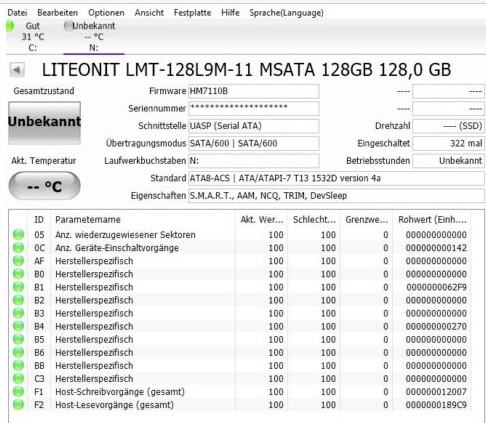Click the -- °C temperature button

[44, 186]
